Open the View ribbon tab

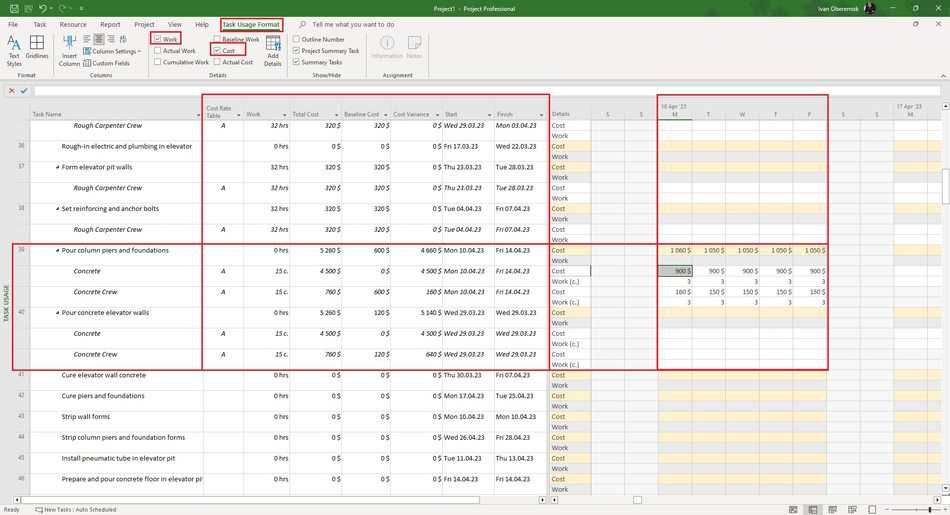pos(175,25)
